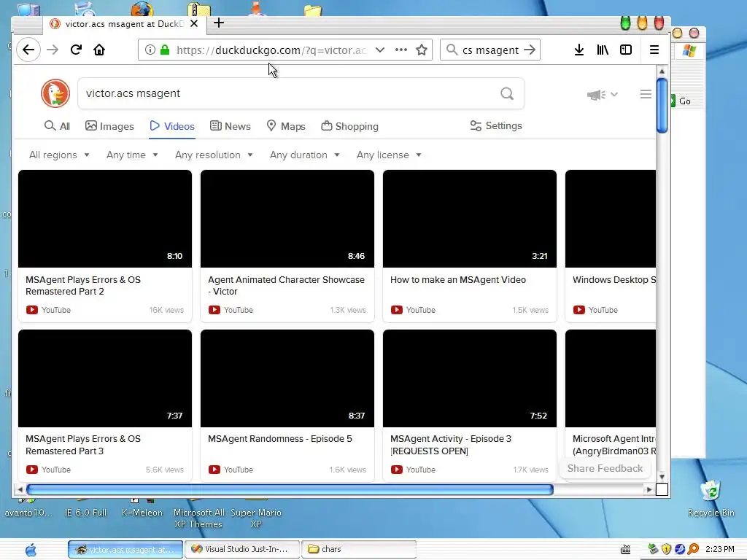Open thumbnail of video lasting 8:46
Image resolution: width=747 pixels, height=560 pixels.
point(287,219)
